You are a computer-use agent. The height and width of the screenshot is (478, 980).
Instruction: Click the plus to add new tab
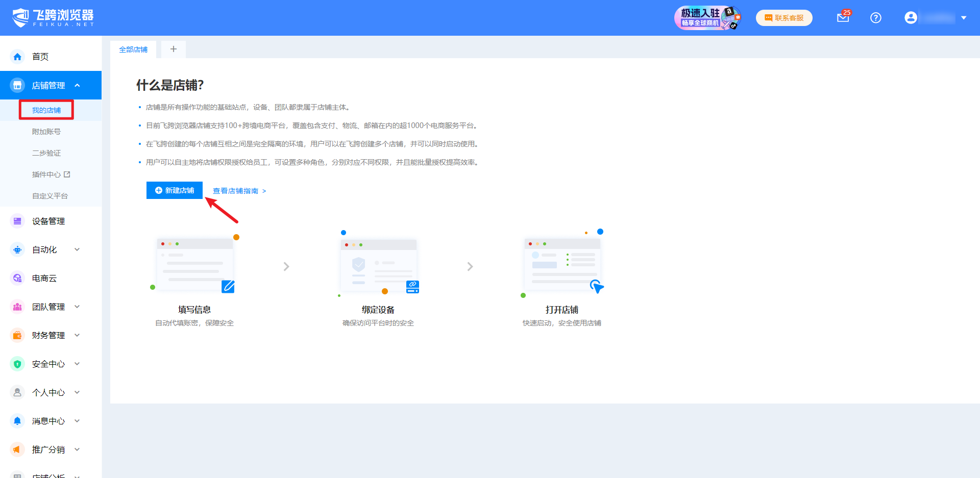click(173, 49)
